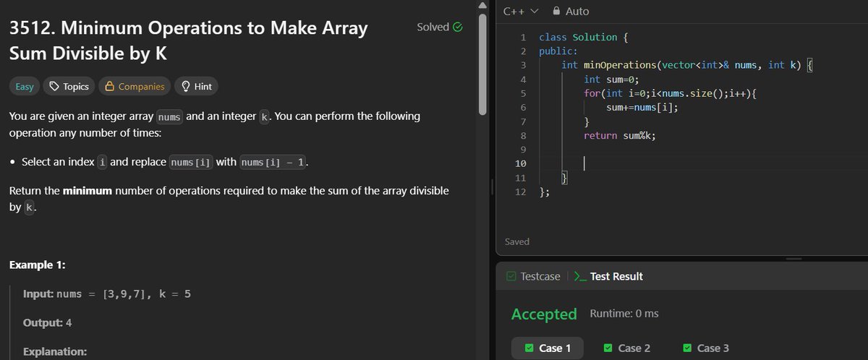Click the for loop code line
Screen dimensions: 868x360
click(x=670, y=93)
